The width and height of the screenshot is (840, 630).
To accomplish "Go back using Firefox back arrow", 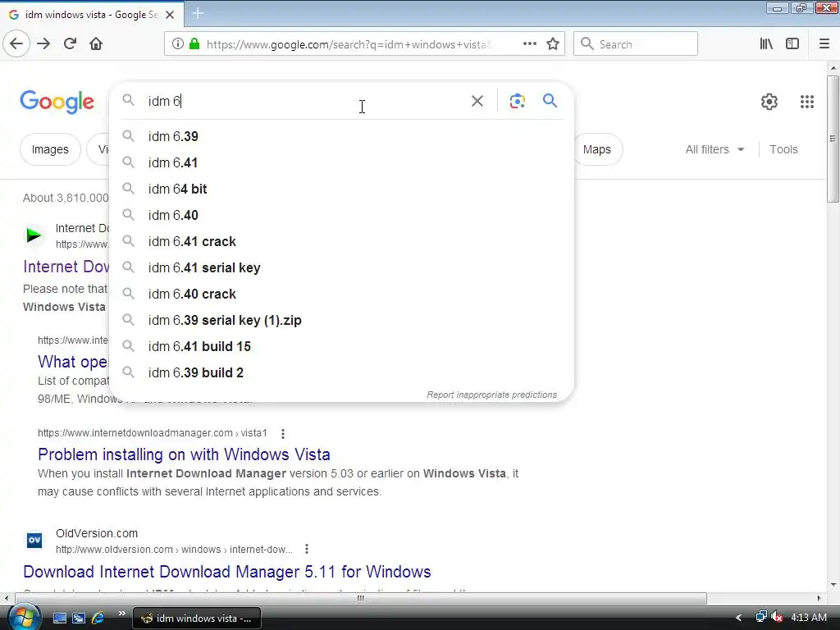I will 16,44.
